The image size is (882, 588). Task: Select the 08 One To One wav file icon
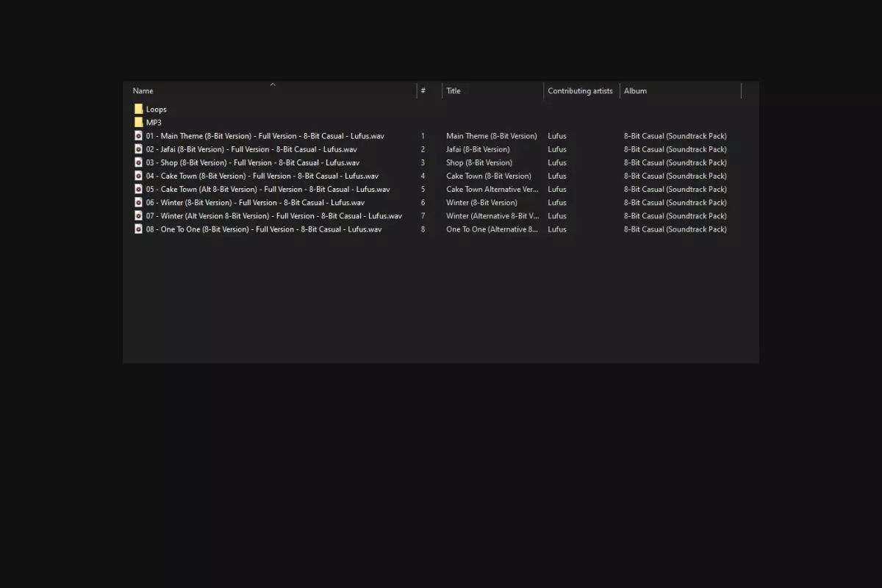click(138, 229)
